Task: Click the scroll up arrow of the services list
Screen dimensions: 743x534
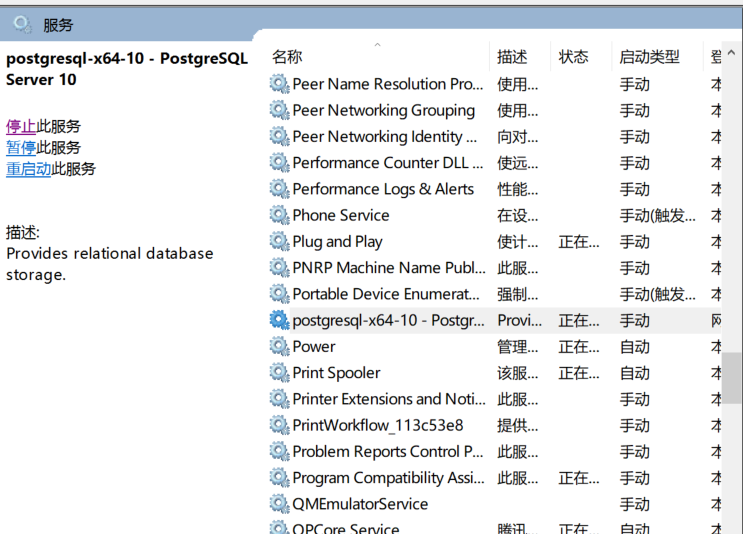Action: (x=732, y=53)
